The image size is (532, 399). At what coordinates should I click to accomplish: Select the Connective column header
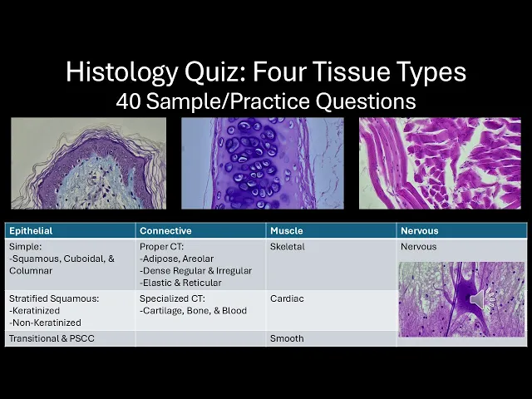[200, 231]
